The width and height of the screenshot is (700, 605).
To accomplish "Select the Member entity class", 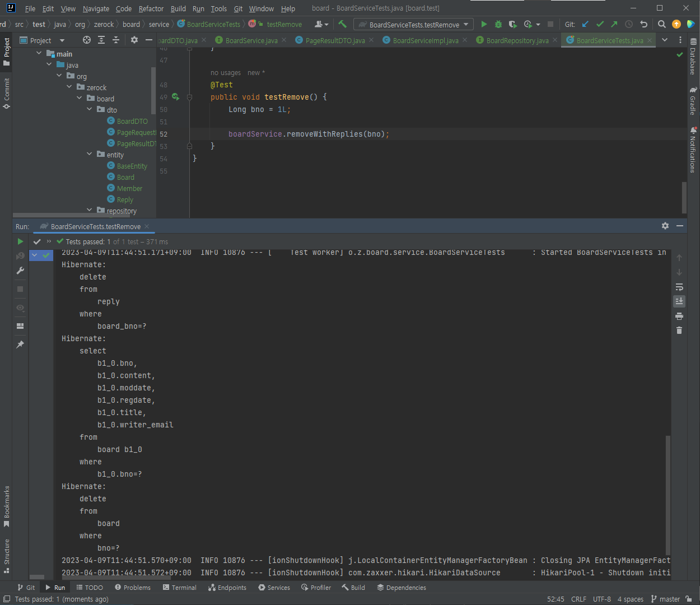I will click(x=129, y=188).
